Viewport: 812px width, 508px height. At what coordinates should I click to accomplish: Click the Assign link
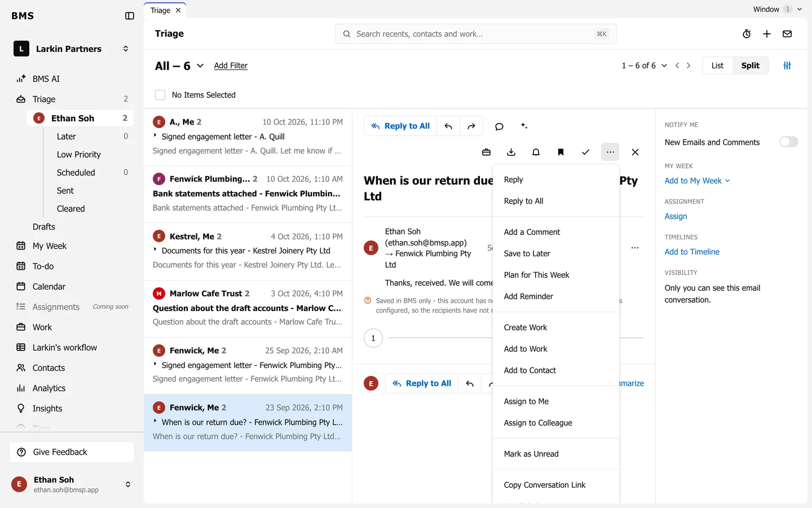[x=676, y=216]
